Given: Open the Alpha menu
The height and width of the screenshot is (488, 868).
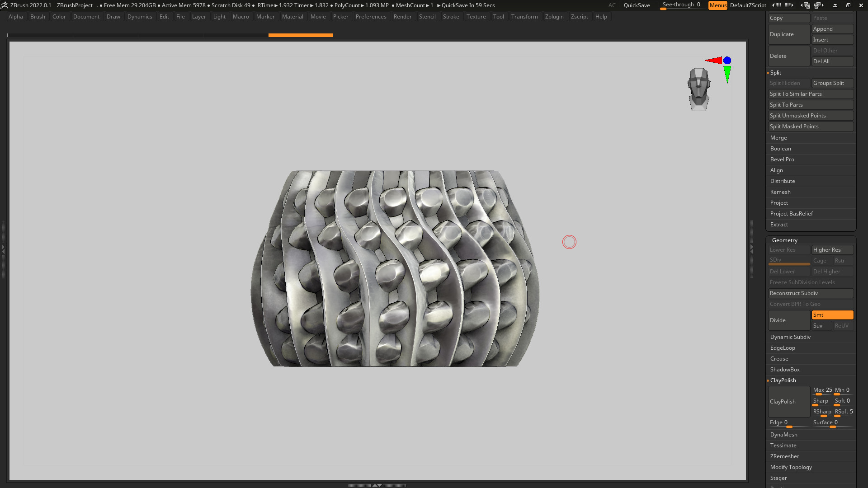Looking at the screenshot, I should 15,17.
